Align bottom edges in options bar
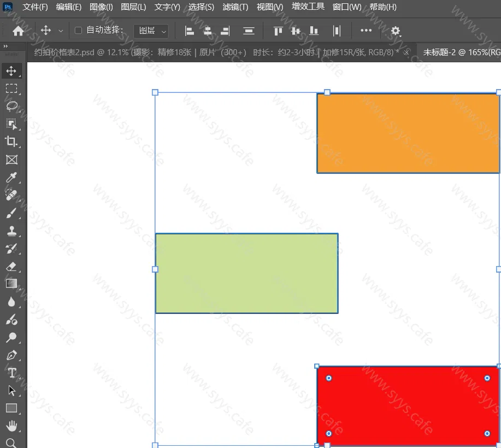This screenshot has width=501, height=448. pos(314,31)
